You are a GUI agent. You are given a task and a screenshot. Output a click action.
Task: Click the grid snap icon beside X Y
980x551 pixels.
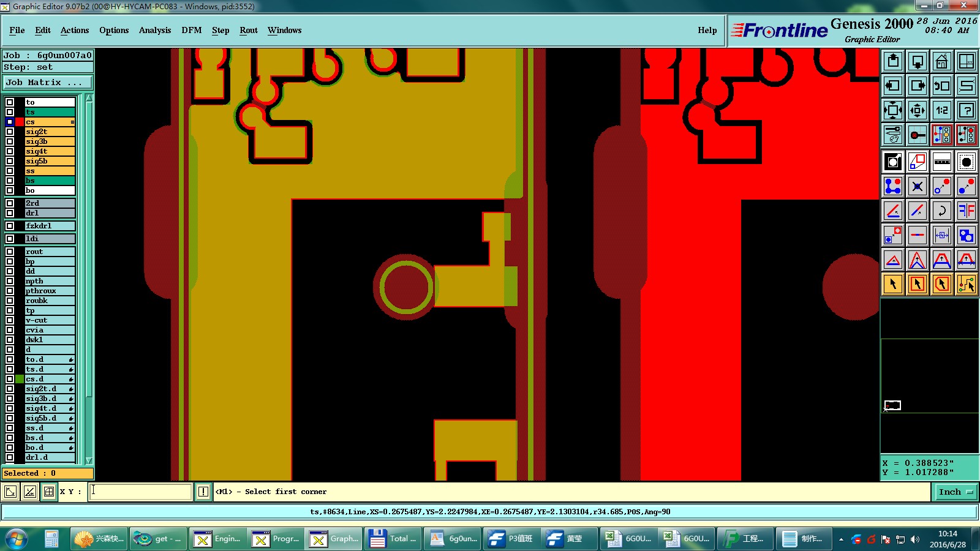point(49,492)
